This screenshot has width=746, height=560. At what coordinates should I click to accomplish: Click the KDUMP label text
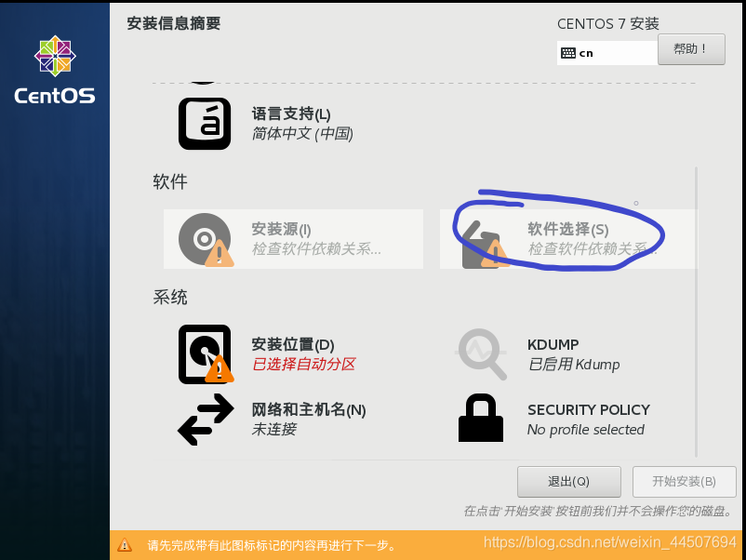point(553,344)
